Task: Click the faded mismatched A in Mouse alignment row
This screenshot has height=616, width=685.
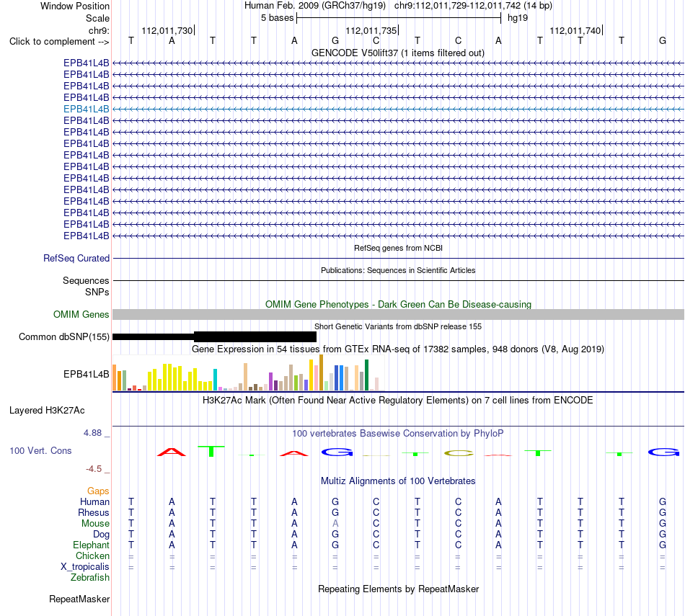Action: pos(335,524)
